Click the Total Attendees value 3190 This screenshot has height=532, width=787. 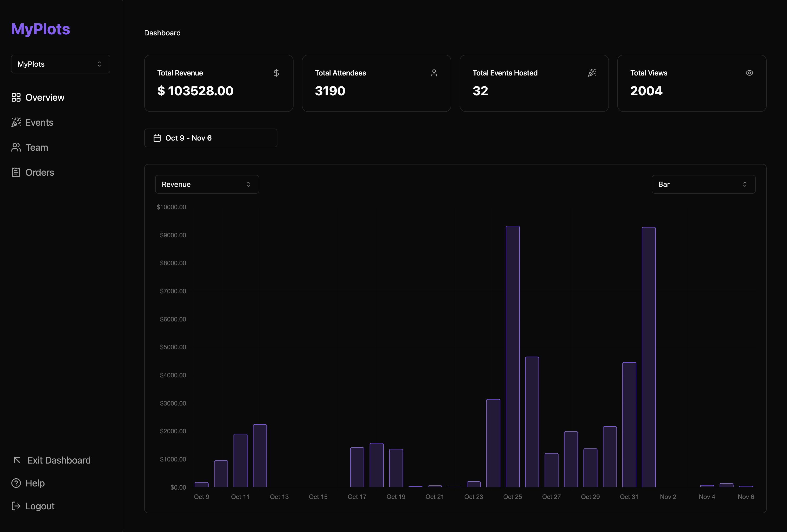point(330,91)
